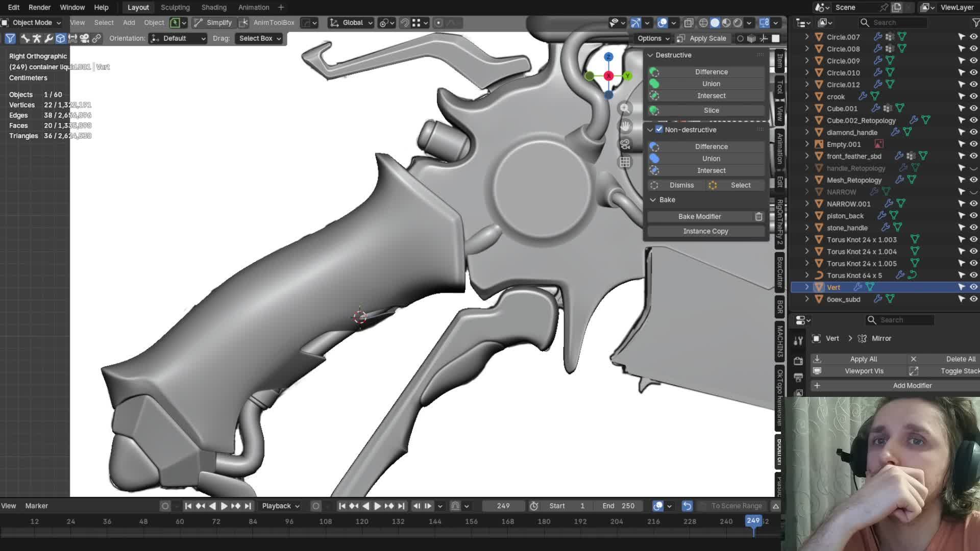This screenshot has width=980, height=551.
Task: Uncheck the Non-destructive checkbox
Action: (659, 130)
